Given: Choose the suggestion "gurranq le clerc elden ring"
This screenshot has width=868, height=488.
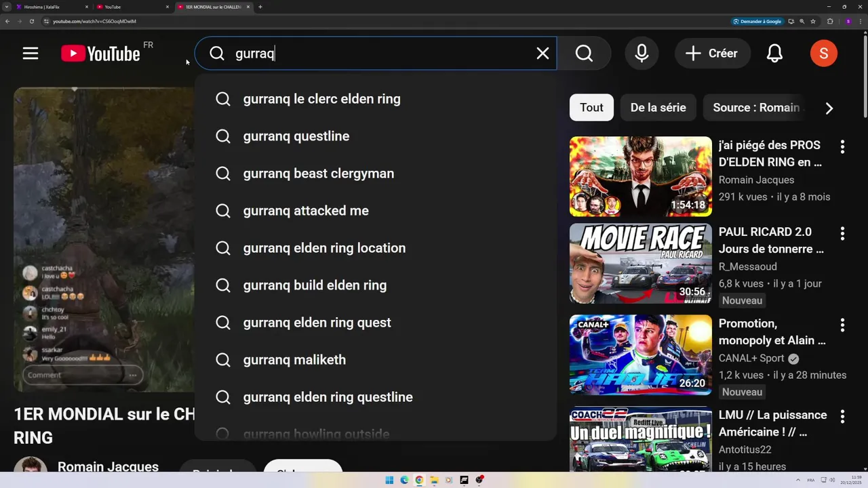Looking at the screenshot, I should 376,99.
